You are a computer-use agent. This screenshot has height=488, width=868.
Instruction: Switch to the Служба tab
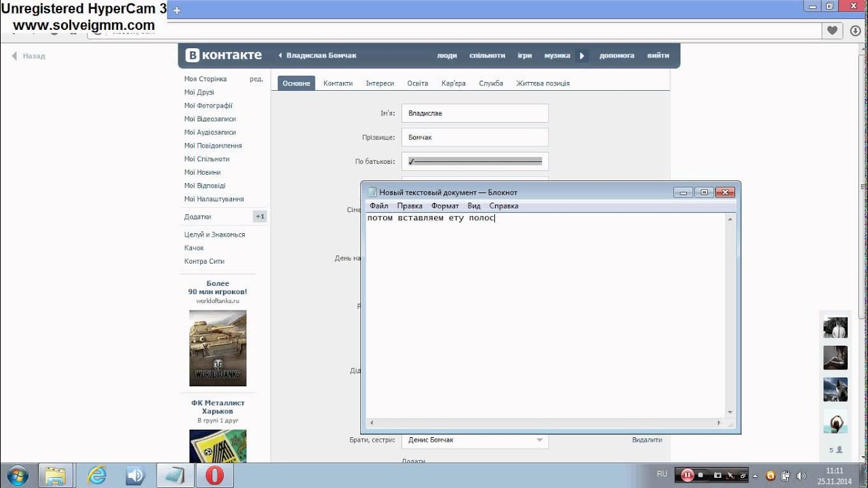(x=491, y=83)
